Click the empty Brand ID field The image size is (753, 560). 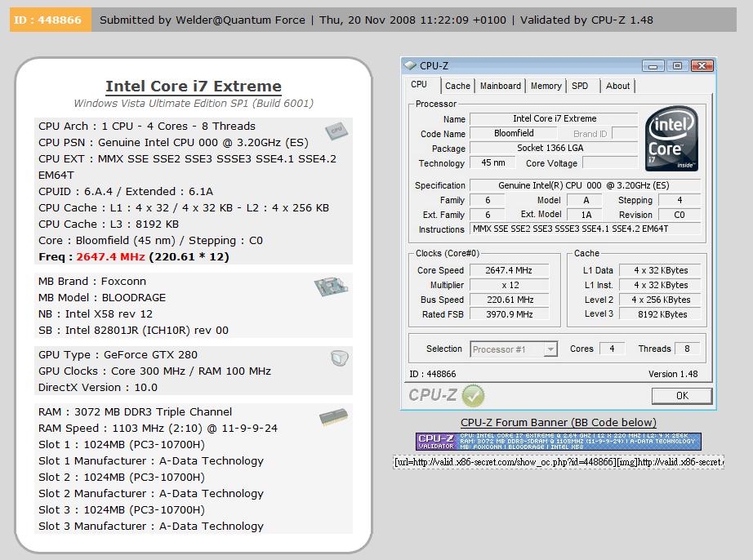coord(625,133)
